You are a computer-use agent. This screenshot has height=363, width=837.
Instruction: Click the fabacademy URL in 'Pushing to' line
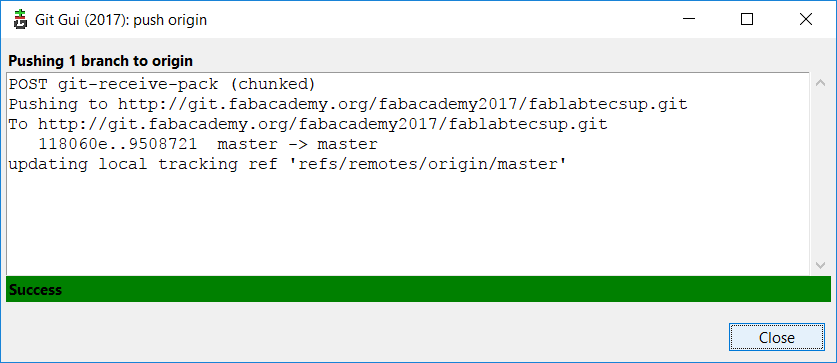coord(402,104)
